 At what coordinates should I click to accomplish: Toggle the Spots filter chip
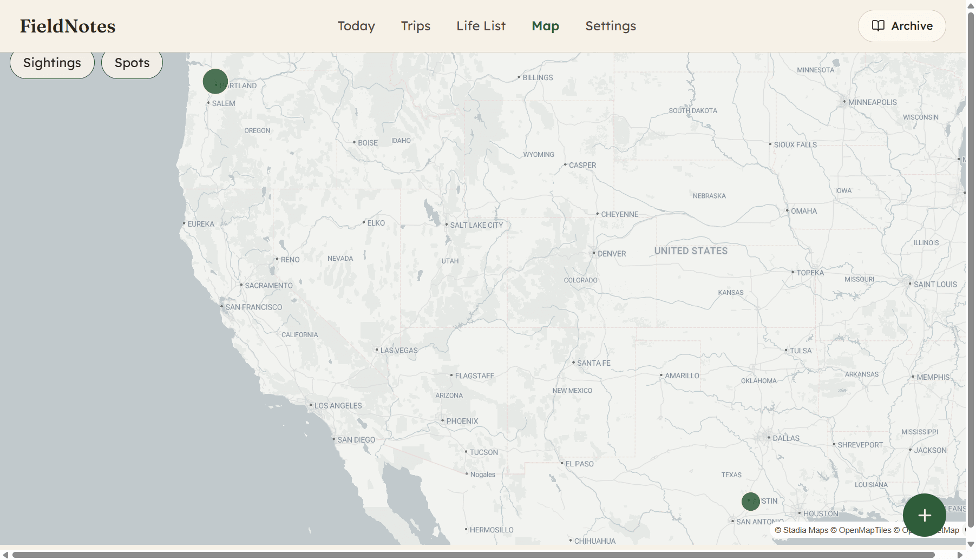(x=132, y=63)
